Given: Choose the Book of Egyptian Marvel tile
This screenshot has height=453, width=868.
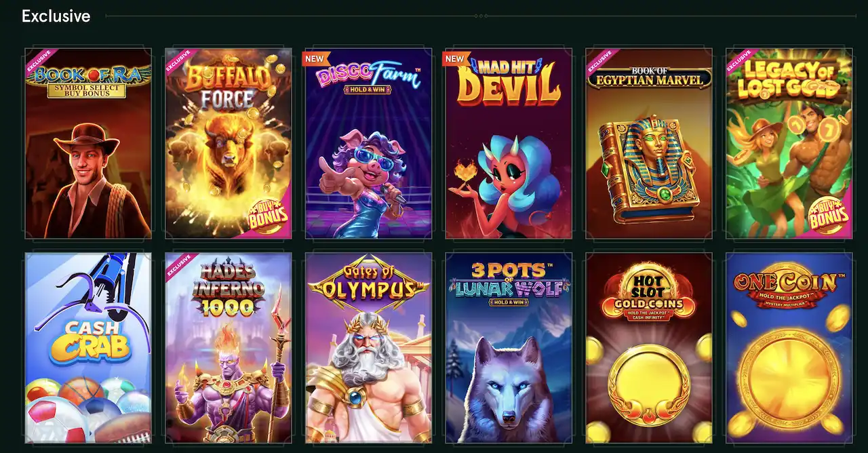Looking at the screenshot, I should tap(649, 143).
